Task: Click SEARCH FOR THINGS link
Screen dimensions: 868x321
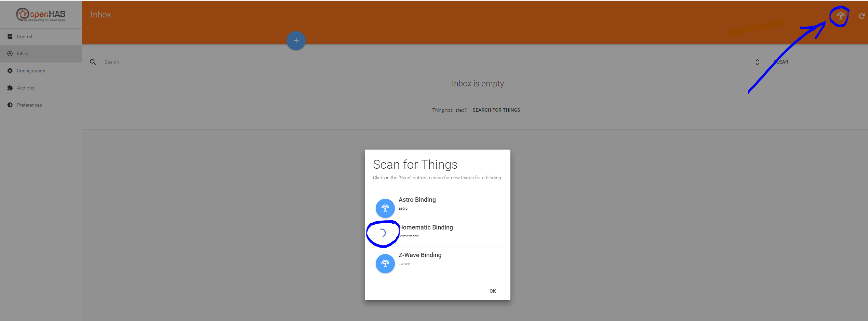Action: pyautogui.click(x=496, y=110)
